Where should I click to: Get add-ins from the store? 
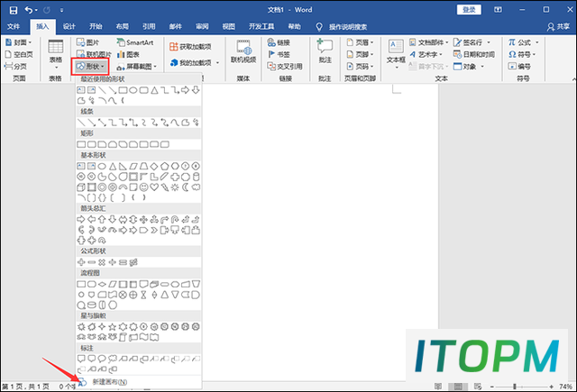190,47
